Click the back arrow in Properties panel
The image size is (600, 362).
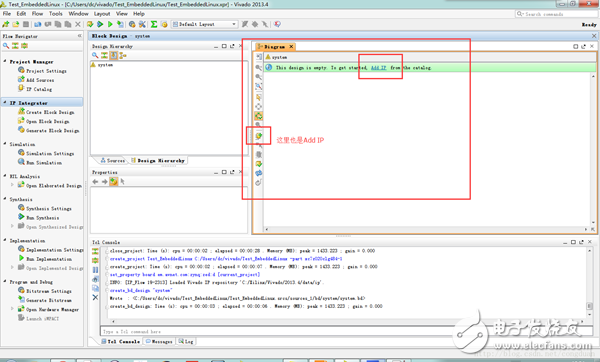tap(95, 182)
